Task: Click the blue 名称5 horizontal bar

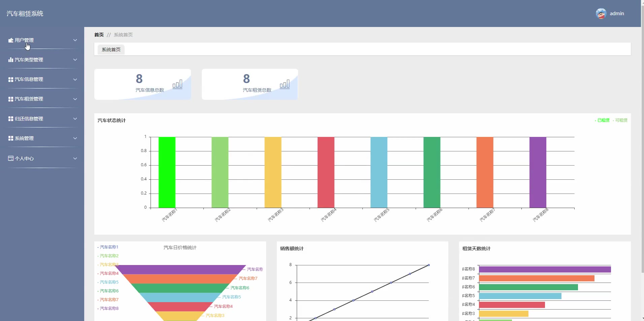Action: (x=520, y=296)
